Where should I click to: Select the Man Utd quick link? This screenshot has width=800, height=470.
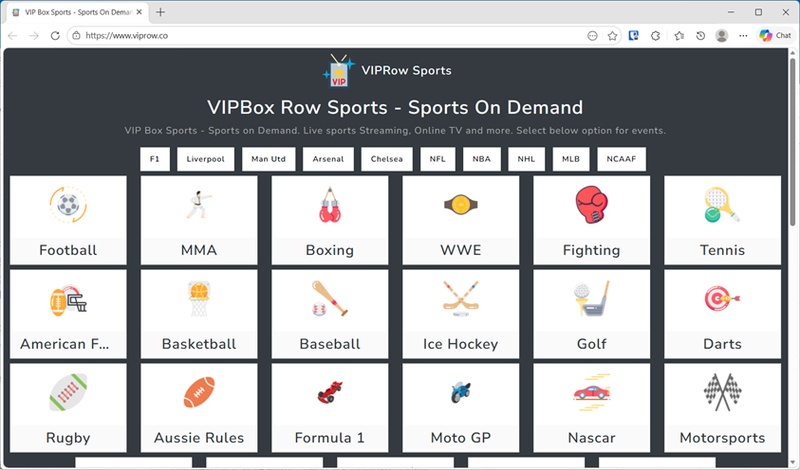click(x=268, y=159)
